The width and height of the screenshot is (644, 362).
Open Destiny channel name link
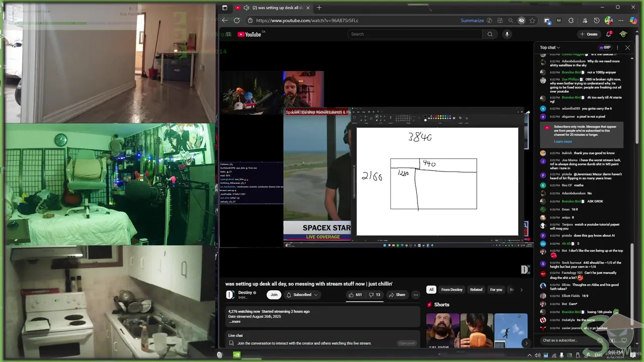(x=245, y=293)
